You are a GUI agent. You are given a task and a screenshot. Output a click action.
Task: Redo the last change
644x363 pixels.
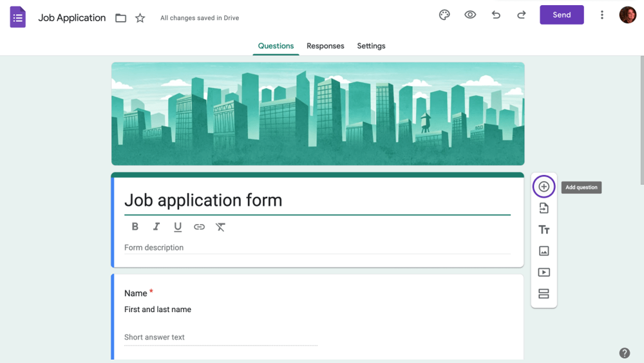coord(522,15)
